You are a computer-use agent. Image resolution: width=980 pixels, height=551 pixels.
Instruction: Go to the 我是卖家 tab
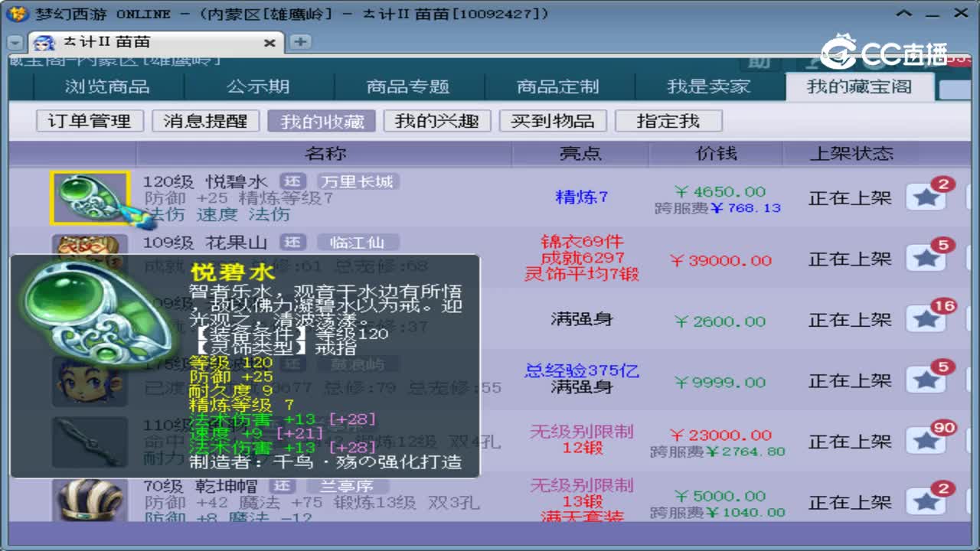[708, 86]
